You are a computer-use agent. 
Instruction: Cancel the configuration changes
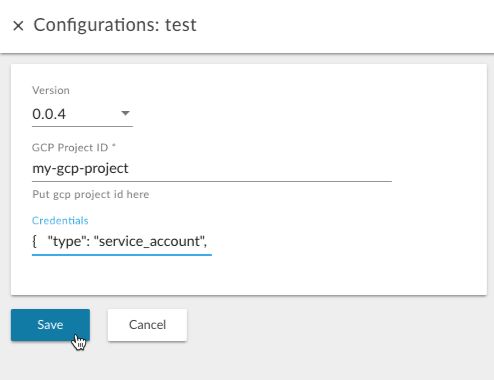(x=147, y=325)
